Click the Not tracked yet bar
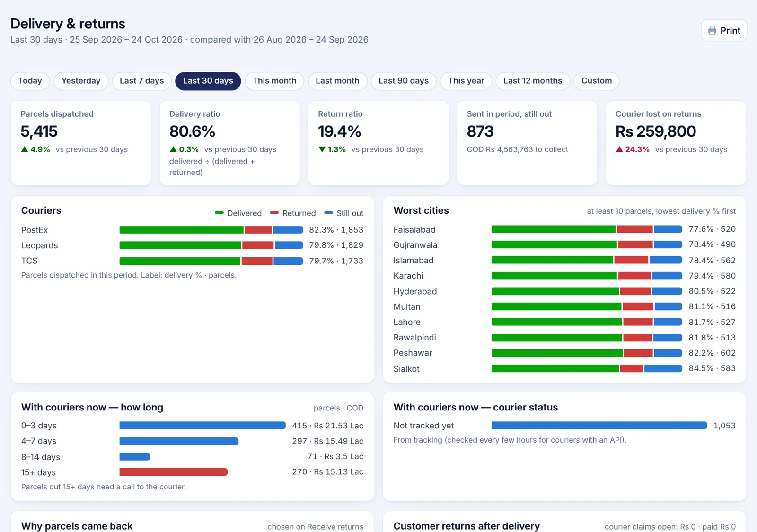 (x=599, y=426)
